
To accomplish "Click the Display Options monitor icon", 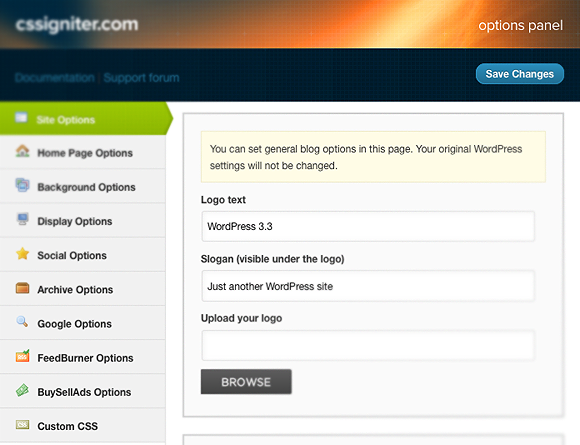I will (23, 219).
